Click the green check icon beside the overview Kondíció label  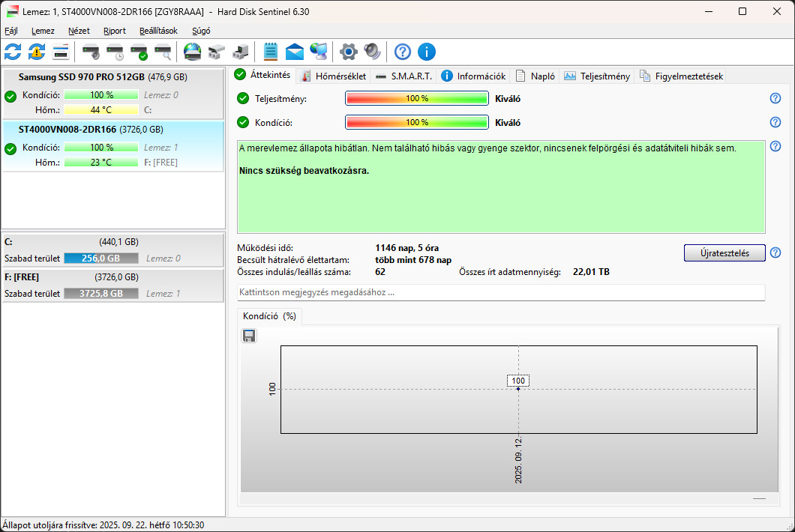coord(243,122)
